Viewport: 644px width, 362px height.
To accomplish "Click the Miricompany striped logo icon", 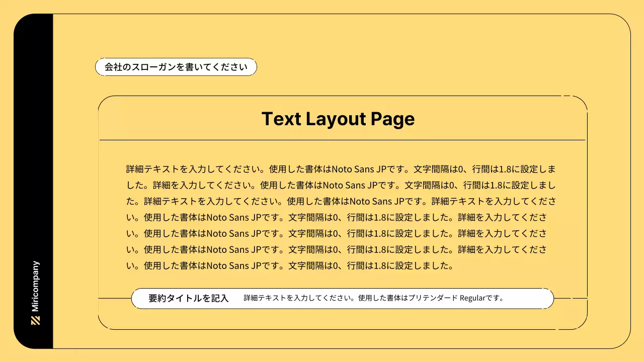I will [x=35, y=319].
